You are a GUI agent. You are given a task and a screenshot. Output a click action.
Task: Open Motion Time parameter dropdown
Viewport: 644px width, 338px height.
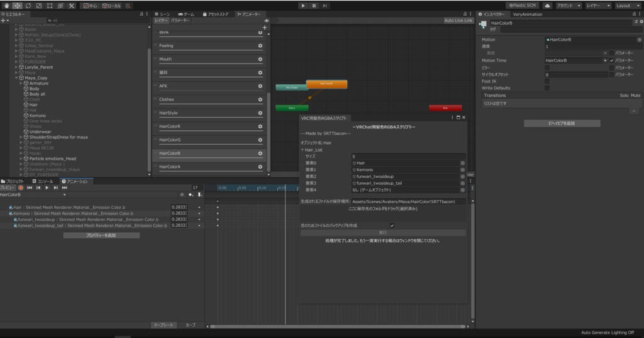coord(576,60)
